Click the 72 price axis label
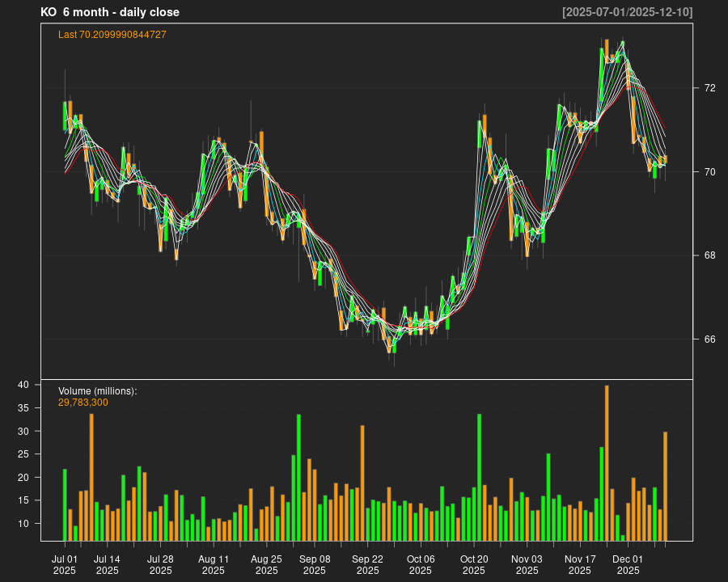 709,87
